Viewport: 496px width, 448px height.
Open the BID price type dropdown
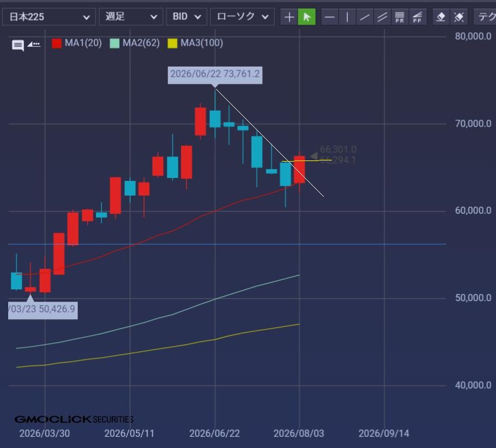pyautogui.click(x=187, y=17)
